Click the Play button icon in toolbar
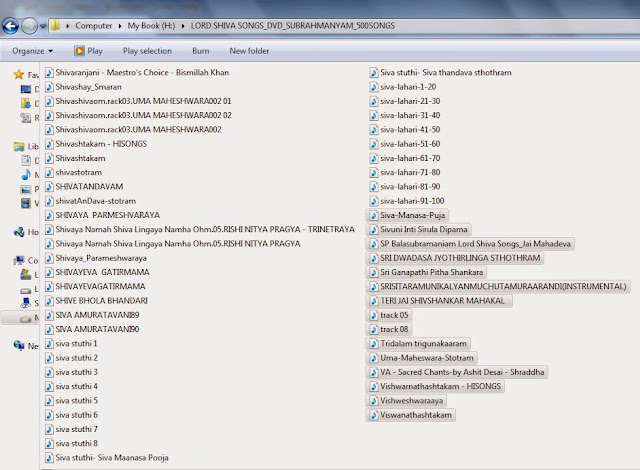Image resolution: width=640 pixels, height=470 pixels. [79, 51]
